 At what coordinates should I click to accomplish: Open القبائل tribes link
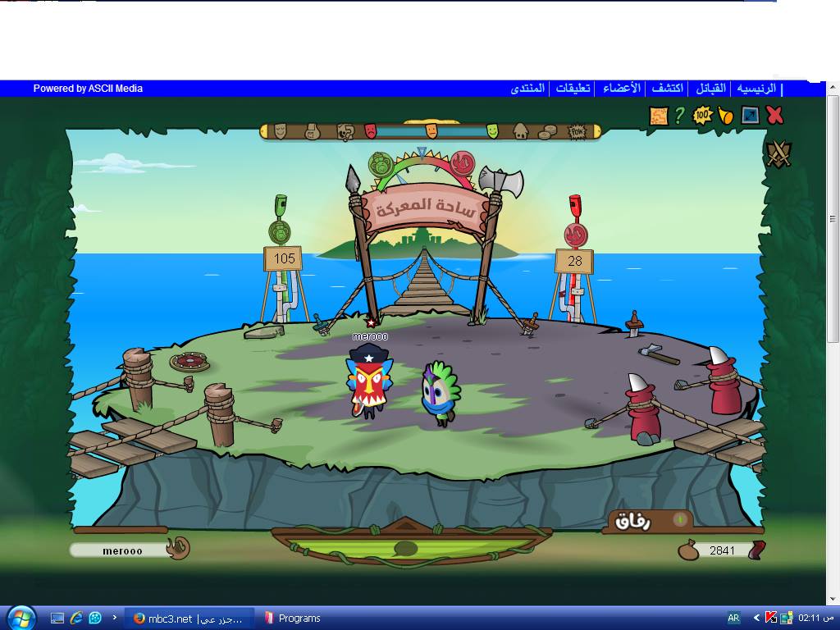(710, 89)
